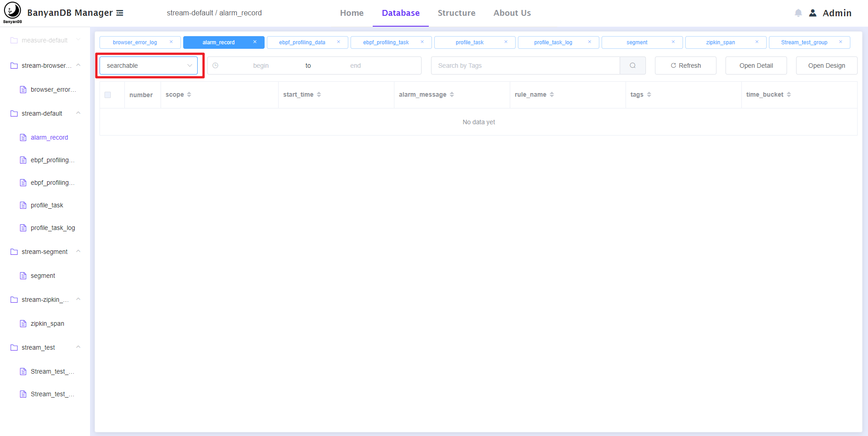Close the segment tab
The width and height of the screenshot is (868, 436).
click(673, 42)
